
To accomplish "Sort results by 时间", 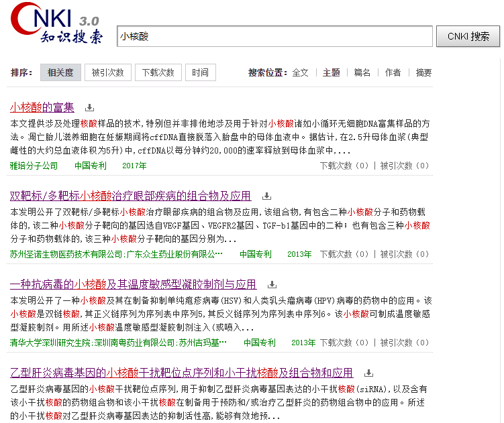I will [x=200, y=72].
